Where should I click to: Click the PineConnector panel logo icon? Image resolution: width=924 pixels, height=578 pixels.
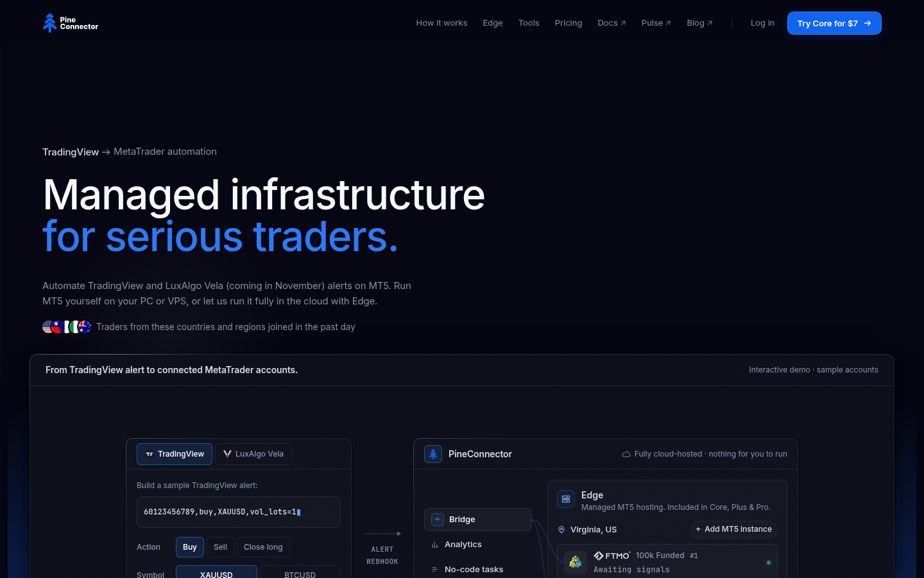point(433,454)
